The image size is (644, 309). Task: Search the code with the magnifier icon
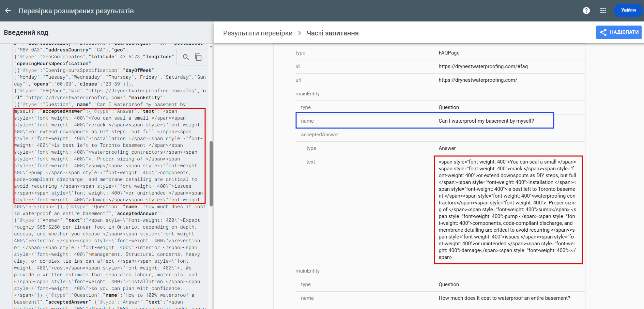point(186,57)
